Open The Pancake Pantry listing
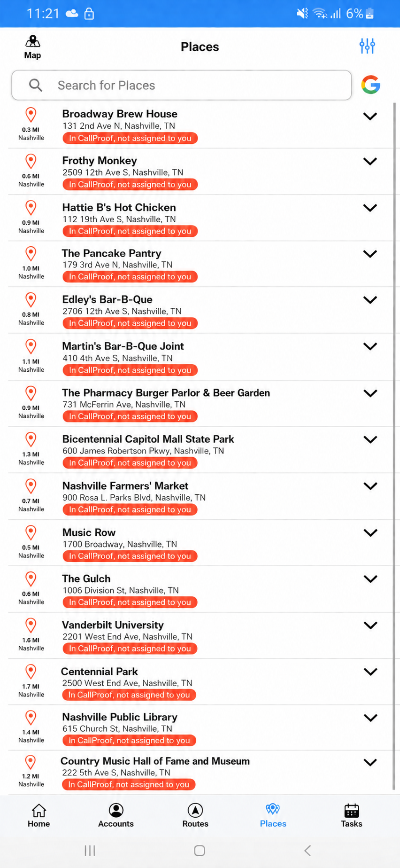The image size is (400, 868). tap(200, 264)
